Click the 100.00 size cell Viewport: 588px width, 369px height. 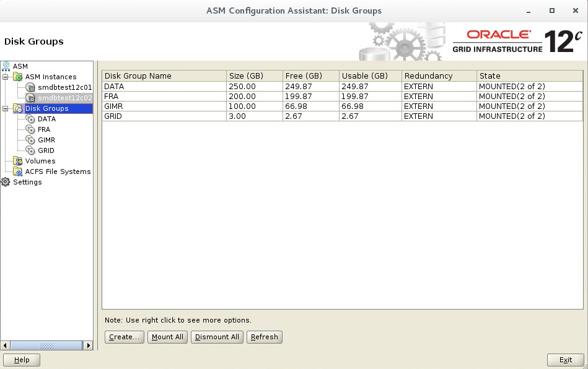255,106
